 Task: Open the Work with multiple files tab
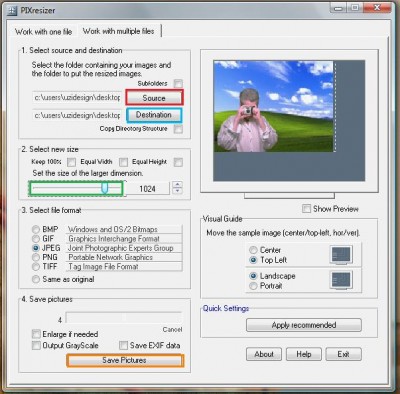[118, 31]
